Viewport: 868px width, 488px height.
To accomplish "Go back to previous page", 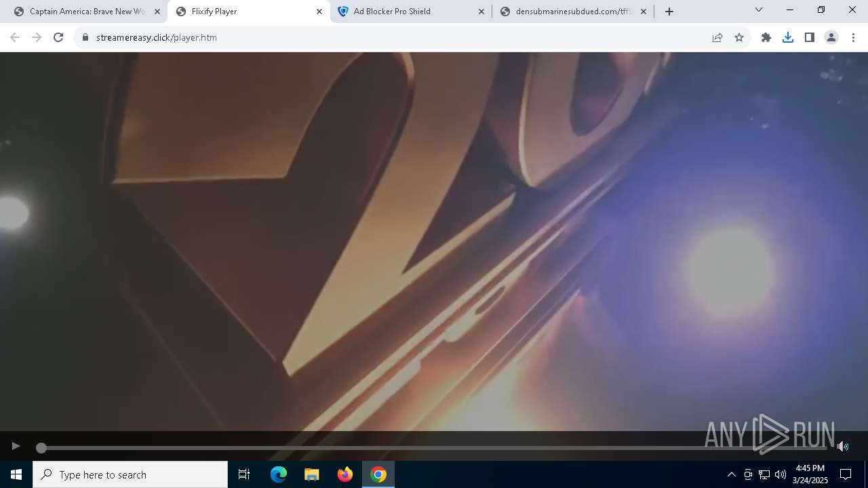I will 15,37.
